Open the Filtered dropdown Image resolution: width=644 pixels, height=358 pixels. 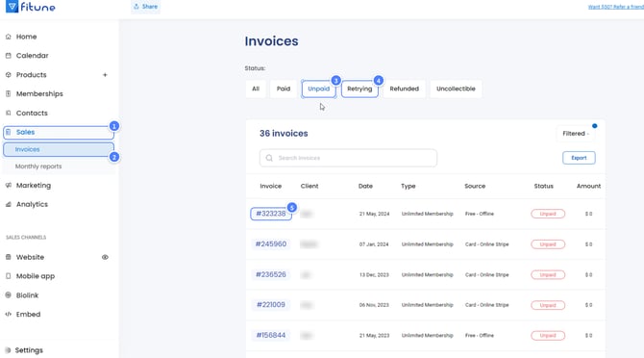(x=576, y=134)
